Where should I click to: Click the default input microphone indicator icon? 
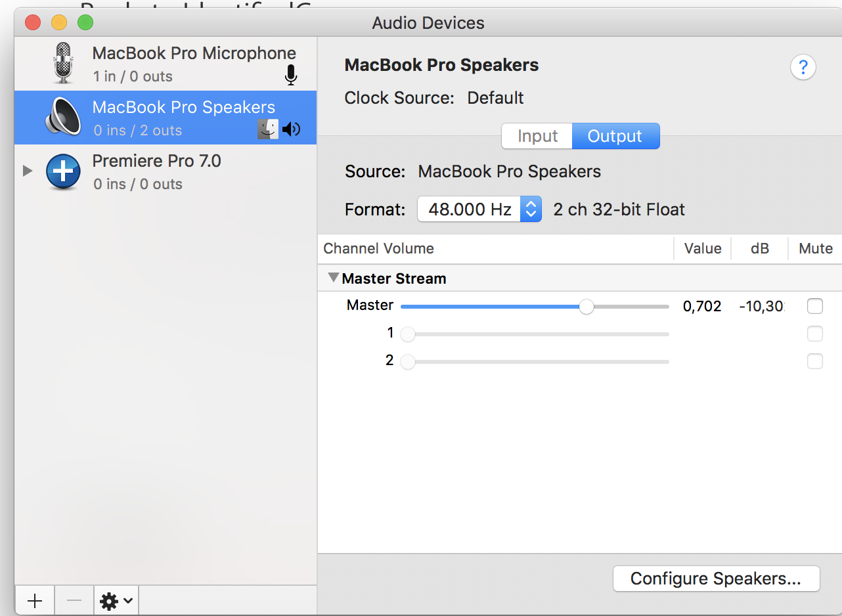pos(291,76)
